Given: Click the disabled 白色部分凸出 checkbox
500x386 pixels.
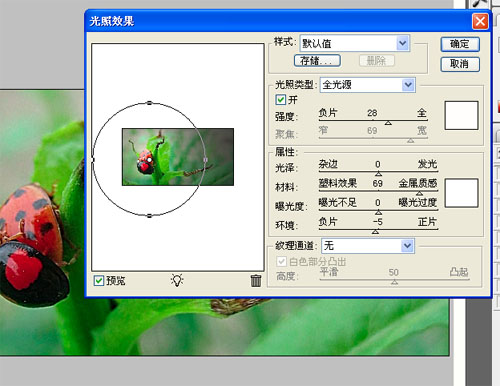Looking at the screenshot, I should click(x=281, y=261).
